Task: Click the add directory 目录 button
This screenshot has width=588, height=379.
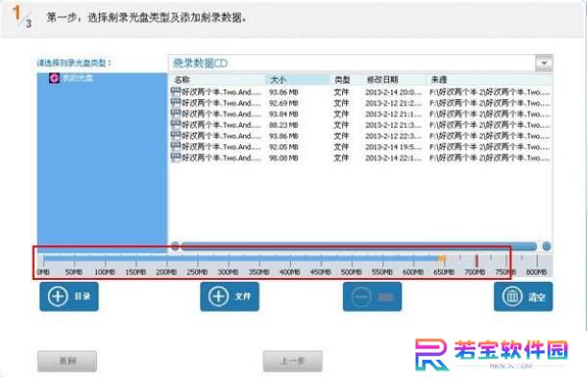Action: pos(69,296)
